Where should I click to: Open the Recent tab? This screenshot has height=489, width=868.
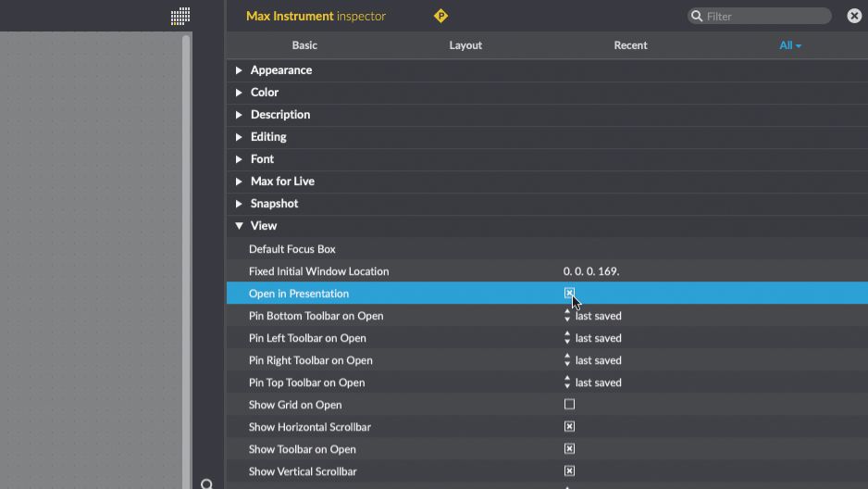630,45
